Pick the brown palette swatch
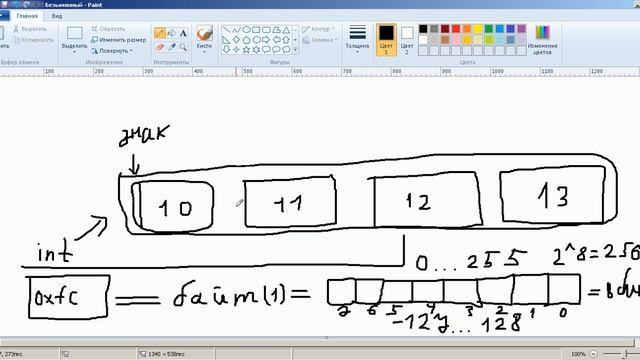Viewport: 640px width, 360px height. (445, 40)
